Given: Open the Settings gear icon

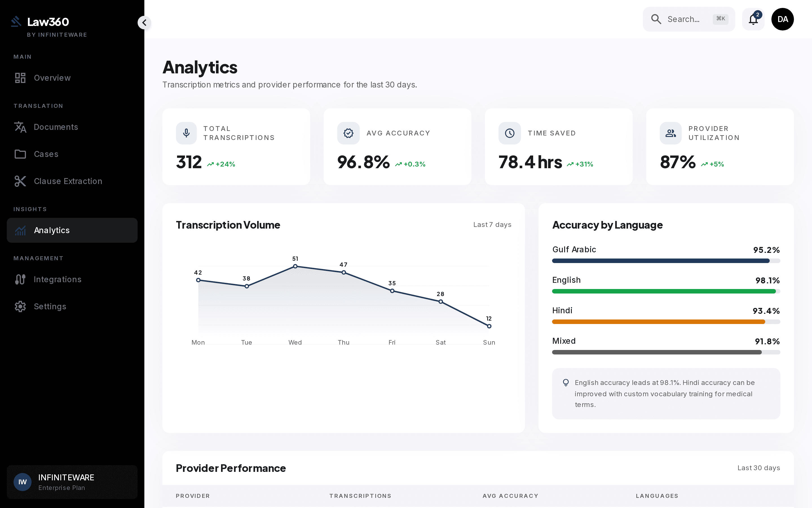Looking at the screenshot, I should (20, 306).
